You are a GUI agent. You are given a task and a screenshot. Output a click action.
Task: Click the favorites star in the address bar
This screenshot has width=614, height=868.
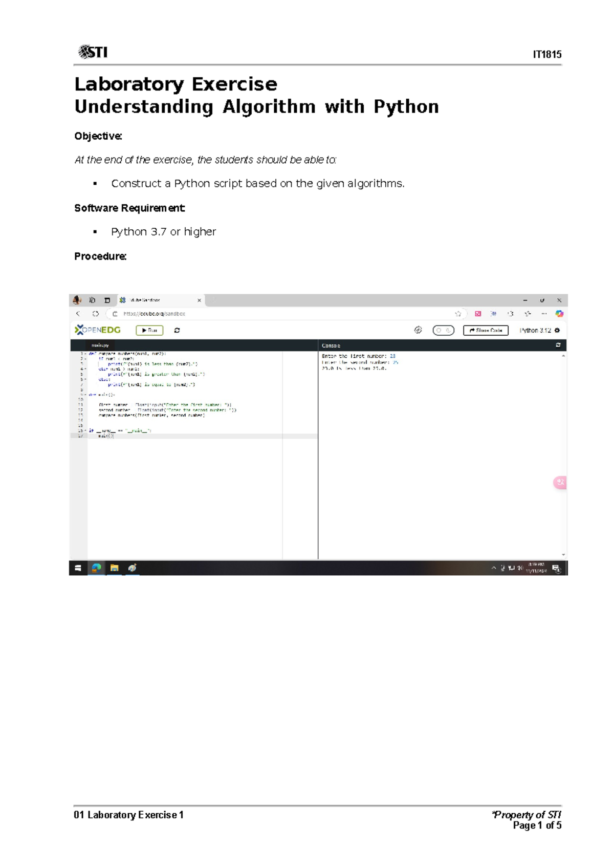point(458,314)
